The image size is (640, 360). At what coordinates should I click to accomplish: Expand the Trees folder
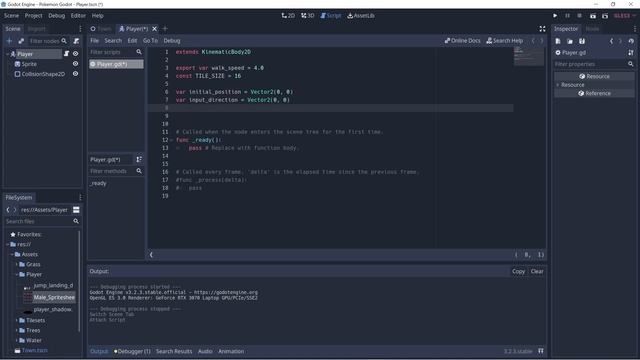coord(17,330)
